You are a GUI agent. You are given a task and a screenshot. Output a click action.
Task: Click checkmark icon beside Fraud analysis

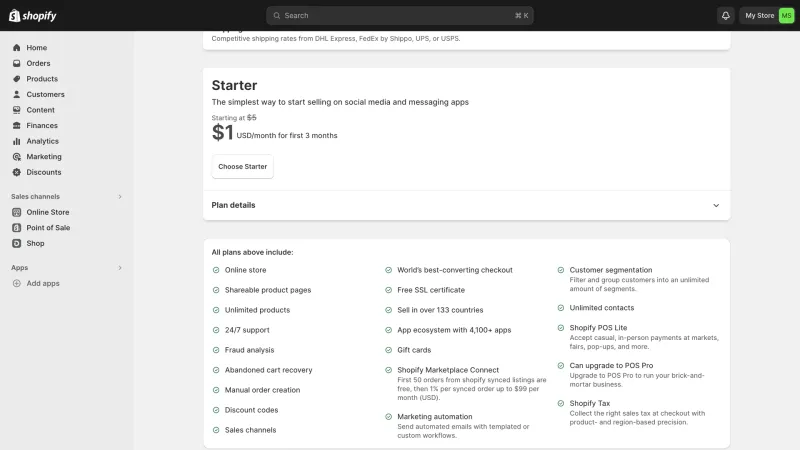coord(216,350)
